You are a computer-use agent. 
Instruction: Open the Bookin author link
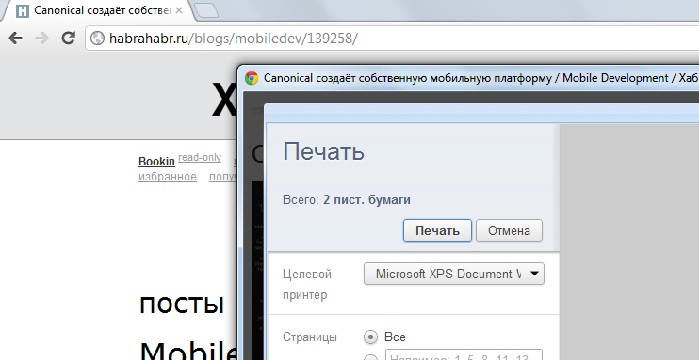coord(156,161)
